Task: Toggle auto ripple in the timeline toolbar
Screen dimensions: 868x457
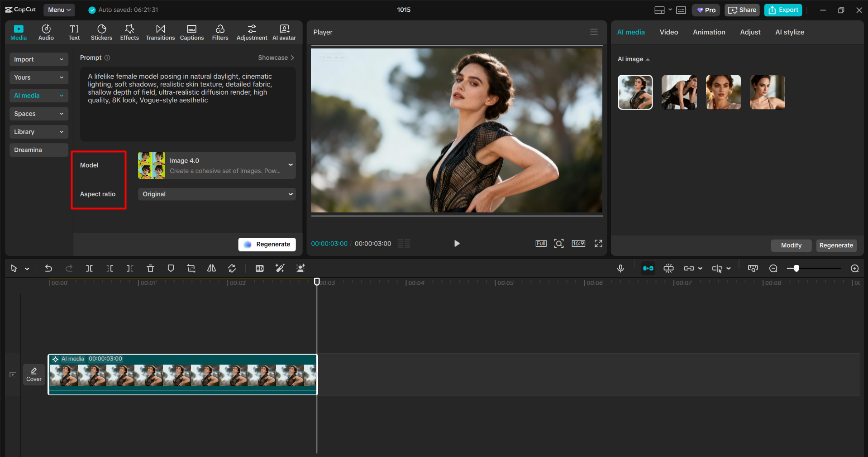Action: pyautogui.click(x=648, y=268)
